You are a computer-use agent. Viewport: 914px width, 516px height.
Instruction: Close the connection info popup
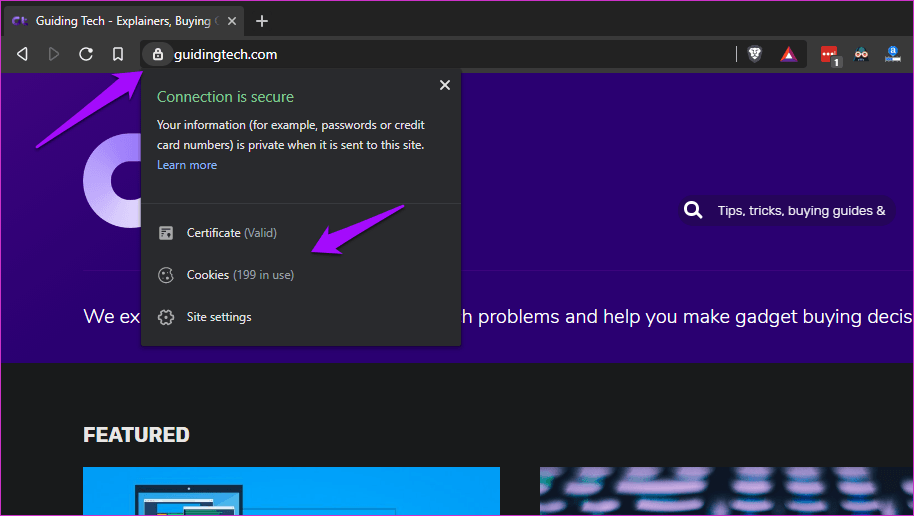[x=445, y=85]
